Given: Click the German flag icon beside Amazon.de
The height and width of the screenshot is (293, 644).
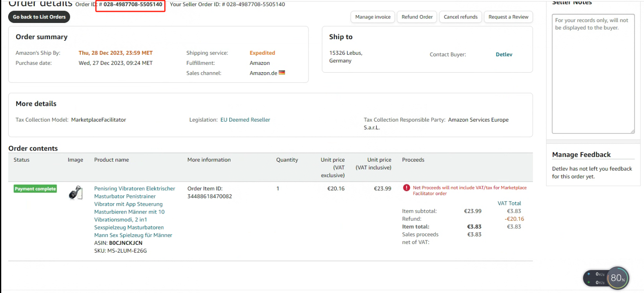Looking at the screenshot, I should click(x=282, y=73).
